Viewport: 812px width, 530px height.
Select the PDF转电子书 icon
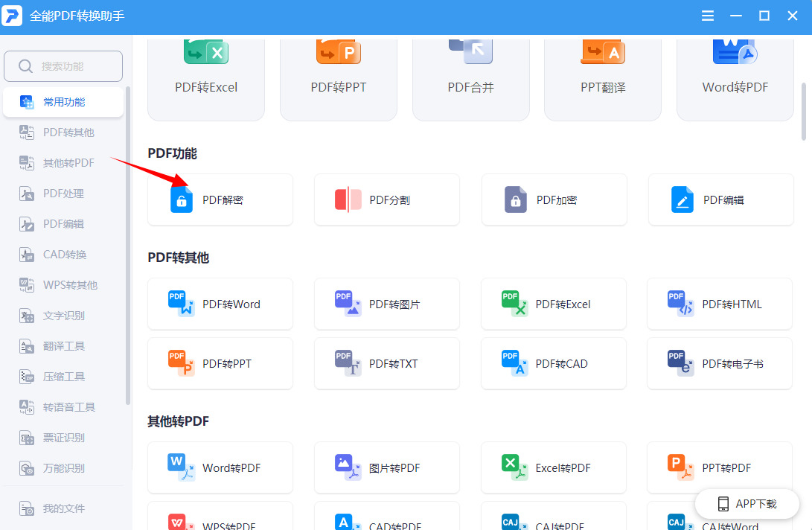click(x=680, y=363)
